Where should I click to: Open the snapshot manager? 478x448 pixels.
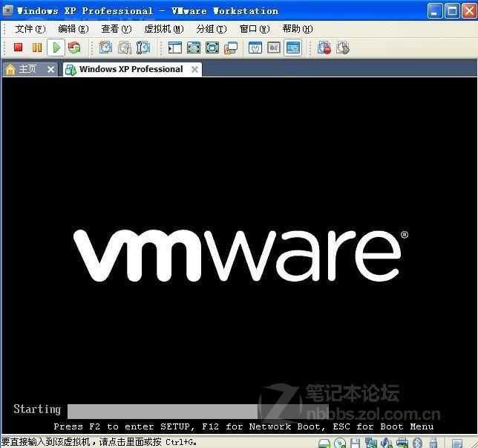[x=143, y=48]
